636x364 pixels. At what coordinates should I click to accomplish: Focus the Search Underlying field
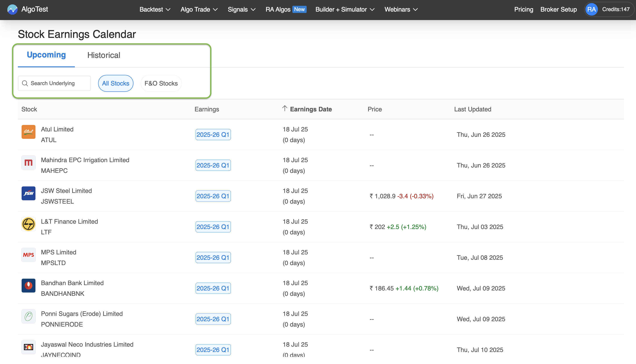pos(54,83)
